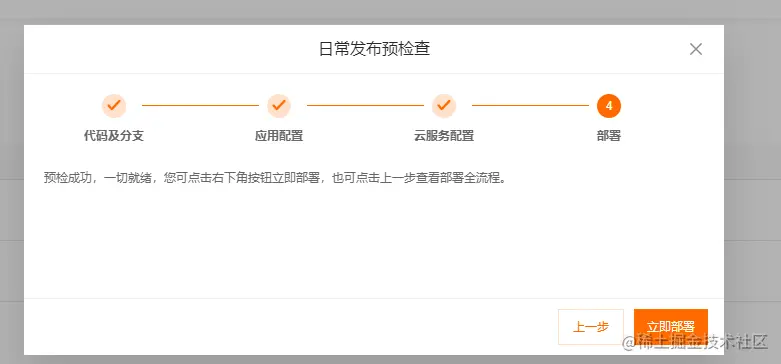Start deployment with 立即部署 button
781x364 pixels.
[670, 327]
